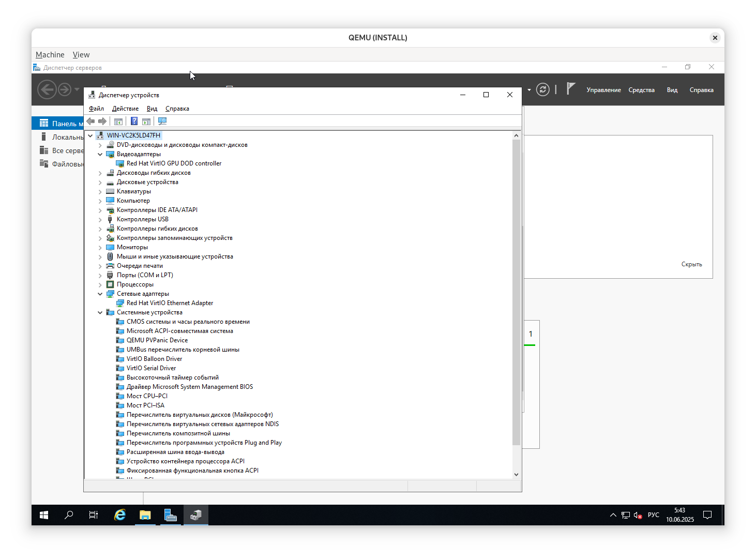Open Server Manager notifications flag
Viewport: 756px width, 560px height.
[x=570, y=89]
